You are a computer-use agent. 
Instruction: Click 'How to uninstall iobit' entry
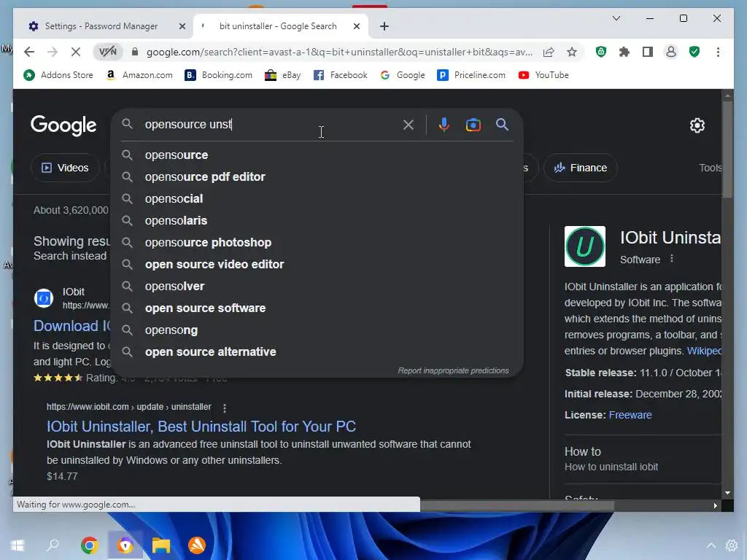[x=611, y=467]
